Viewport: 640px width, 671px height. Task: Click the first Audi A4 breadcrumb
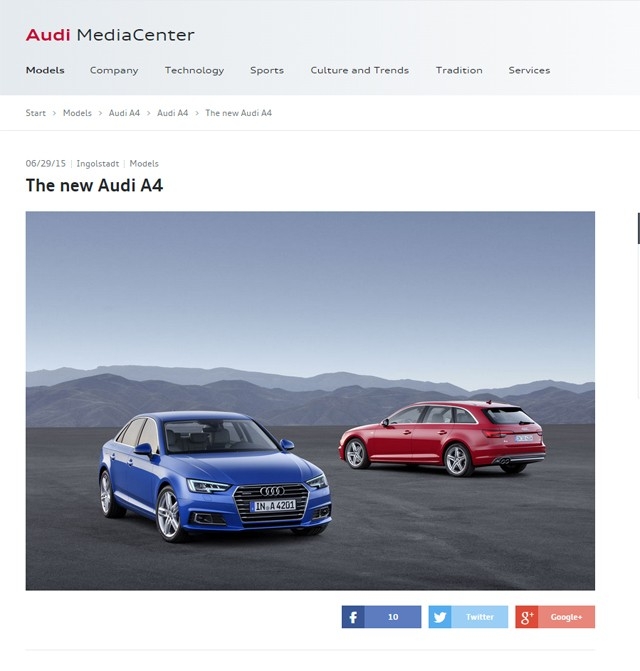[124, 113]
